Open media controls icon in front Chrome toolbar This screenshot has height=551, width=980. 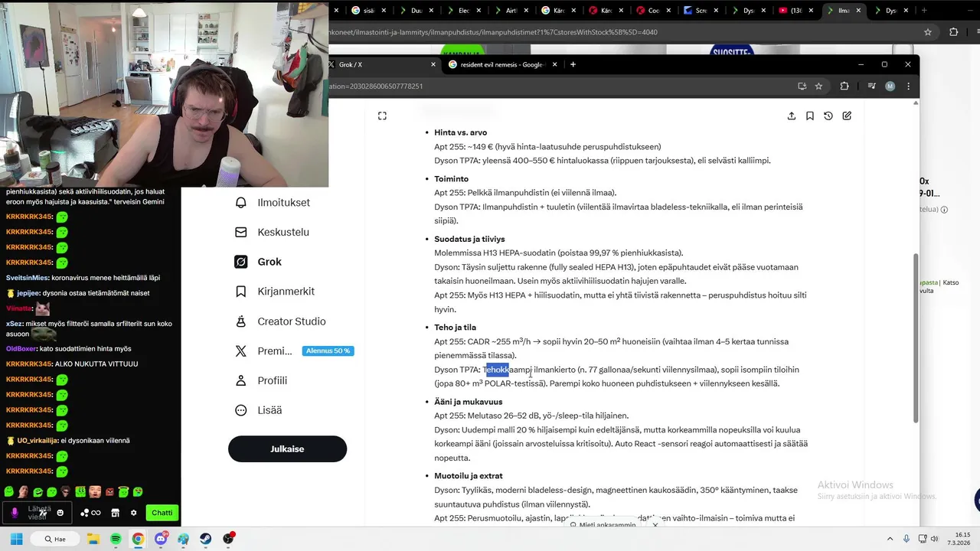tap(871, 86)
